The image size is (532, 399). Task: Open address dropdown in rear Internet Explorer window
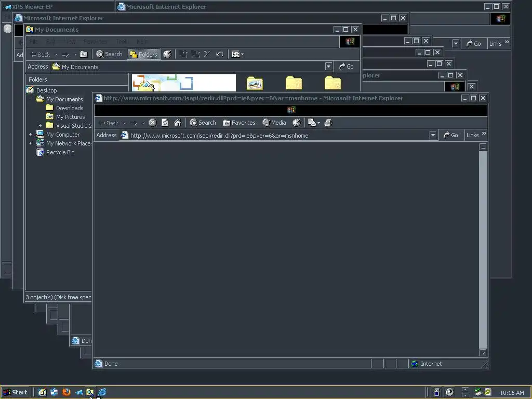tap(456, 44)
